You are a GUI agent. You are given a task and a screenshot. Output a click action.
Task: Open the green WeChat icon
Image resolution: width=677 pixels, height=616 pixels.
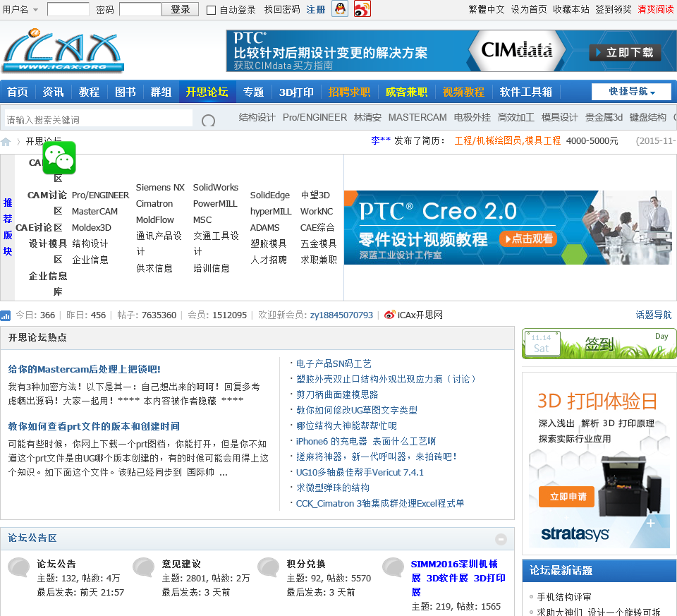(59, 157)
